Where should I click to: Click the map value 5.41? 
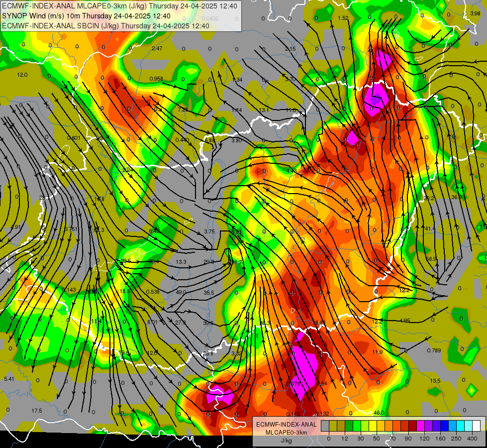pos(9,379)
